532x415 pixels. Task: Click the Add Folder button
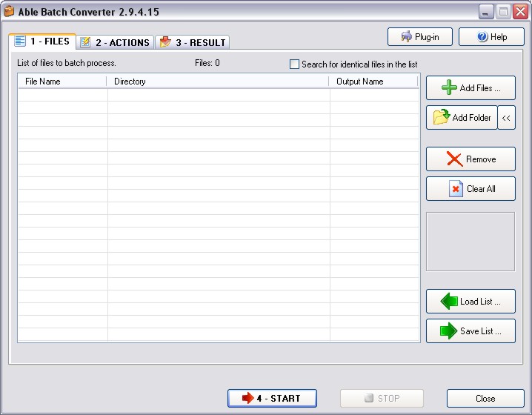click(462, 117)
